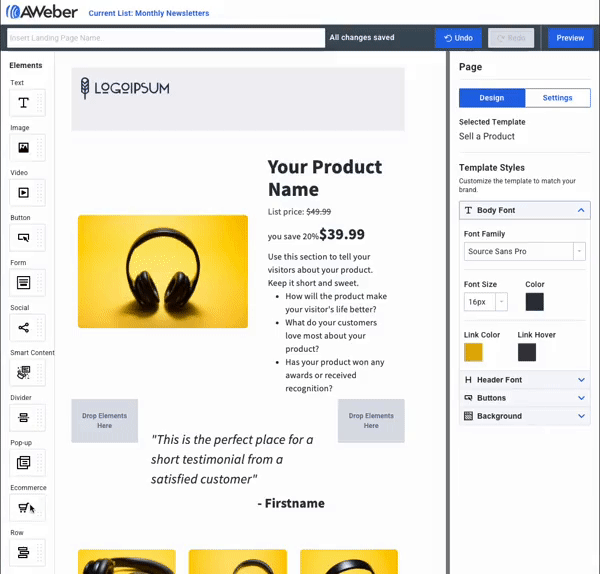
Task: Expand the Header Font section
Action: click(524, 380)
